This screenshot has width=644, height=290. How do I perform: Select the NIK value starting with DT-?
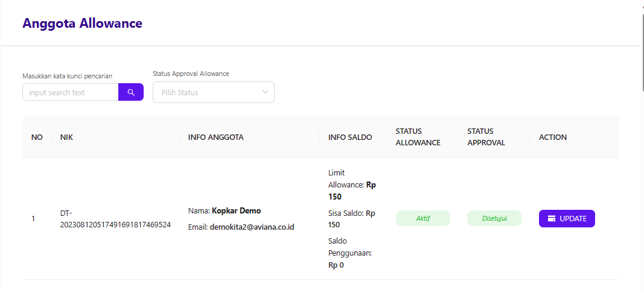[x=115, y=219]
